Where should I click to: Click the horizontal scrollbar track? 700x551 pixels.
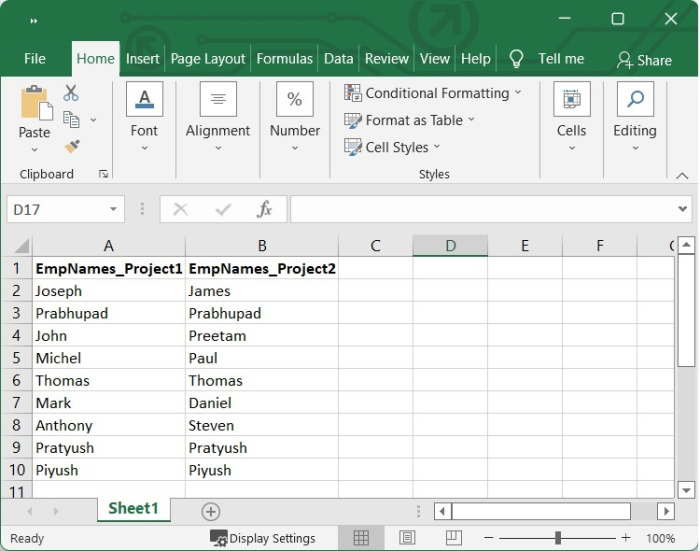click(643, 511)
